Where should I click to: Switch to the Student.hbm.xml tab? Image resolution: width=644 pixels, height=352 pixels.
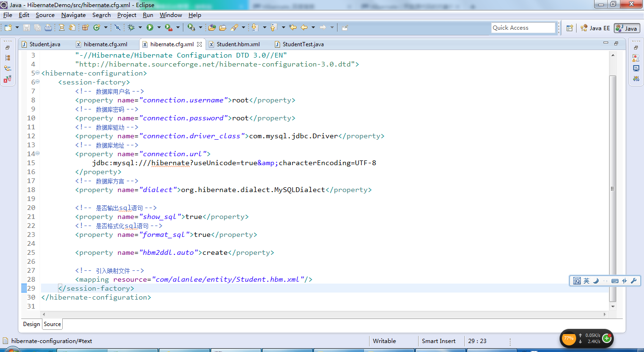pos(238,44)
